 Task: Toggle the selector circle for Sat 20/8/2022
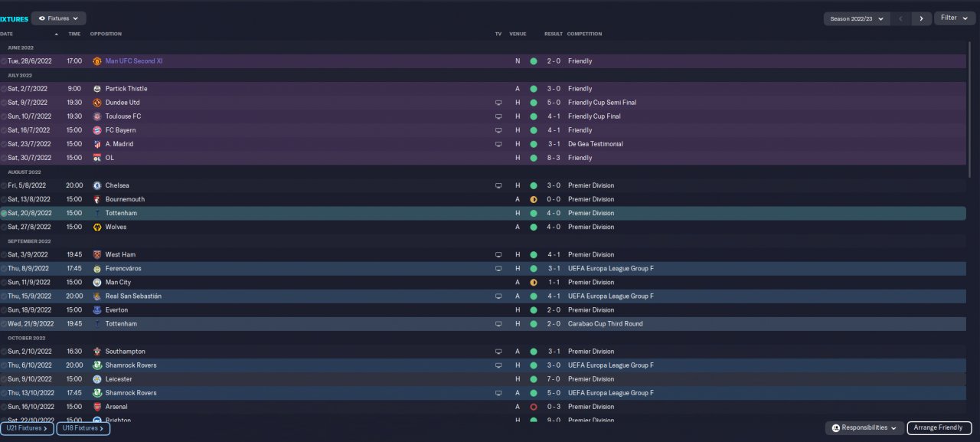[x=4, y=213]
